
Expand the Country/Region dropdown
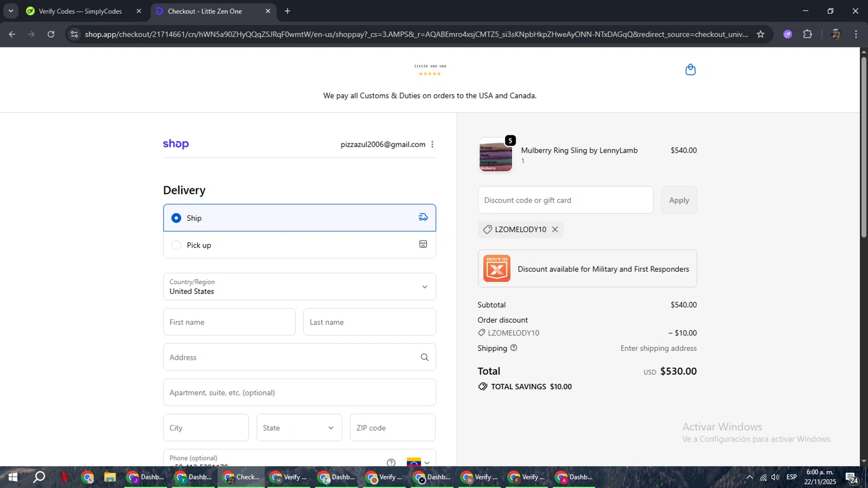(300, 287)
